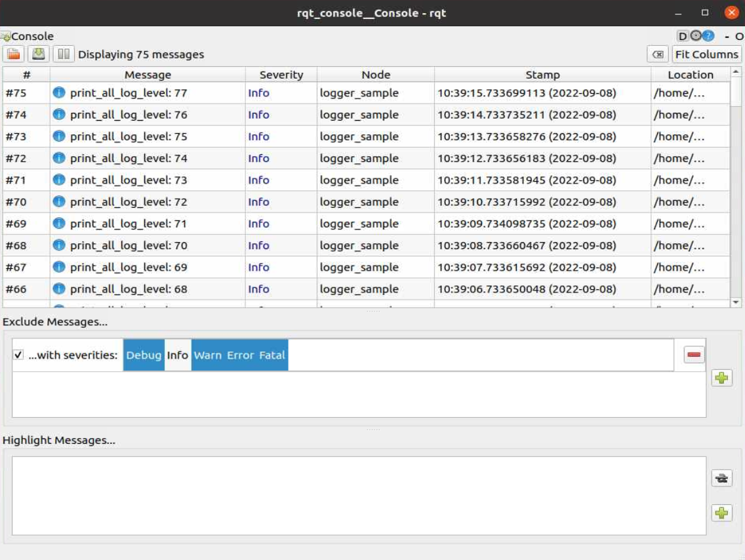The height and width of the screenshot is (560, 745).
Task: Load messages from file icon
Action: pos(14,54)
